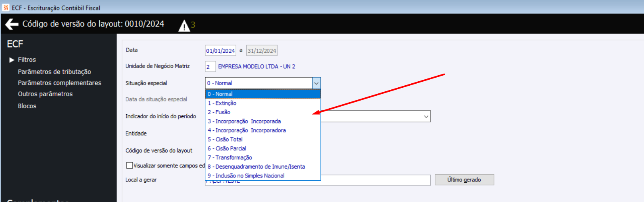Click the Situação especial selected value field
The image size is (644, 202).
(x=259, y=83)
